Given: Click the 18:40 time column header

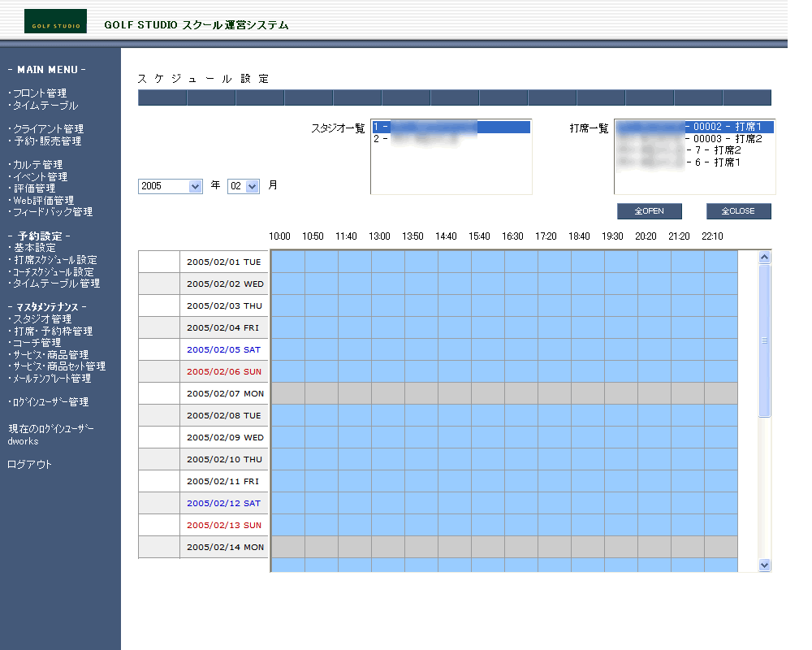Looking at the screenshot, I should [x=579, y=236].
